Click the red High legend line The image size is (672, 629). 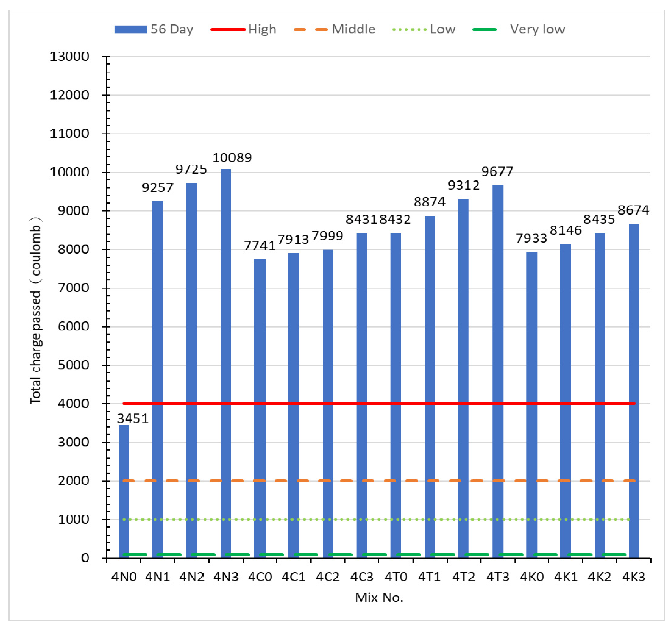228,30
